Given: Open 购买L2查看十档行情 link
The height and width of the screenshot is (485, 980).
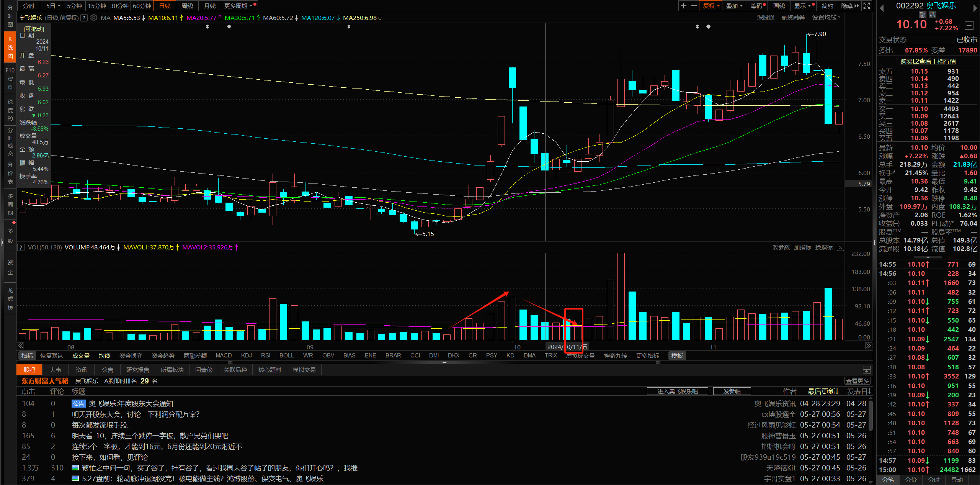Looking at the screenshot, I should (928, 61).
